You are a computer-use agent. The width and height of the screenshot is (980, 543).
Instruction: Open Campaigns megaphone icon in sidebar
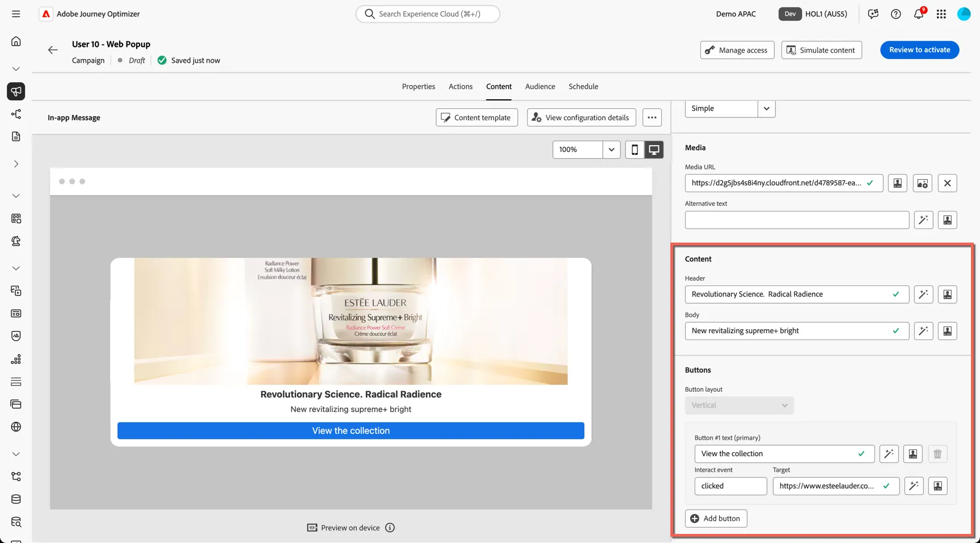pos(16,91)
